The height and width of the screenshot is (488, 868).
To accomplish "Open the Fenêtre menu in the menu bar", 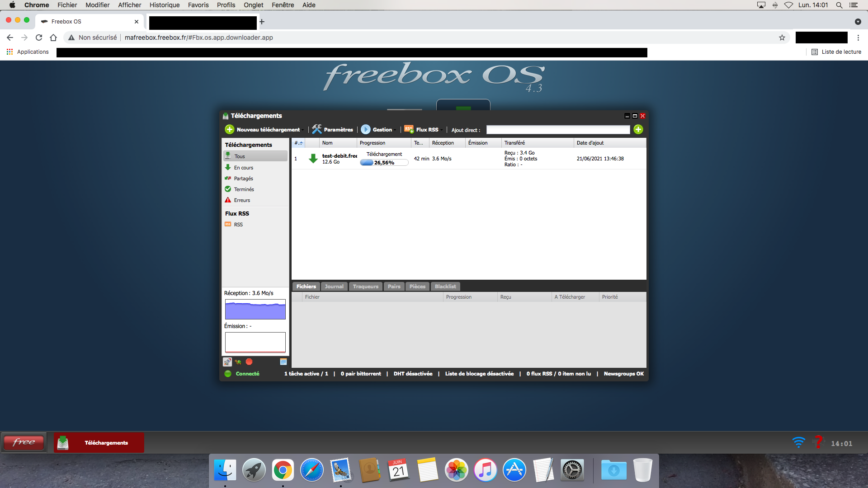I will pyautogui.click(x=283, y=5).
